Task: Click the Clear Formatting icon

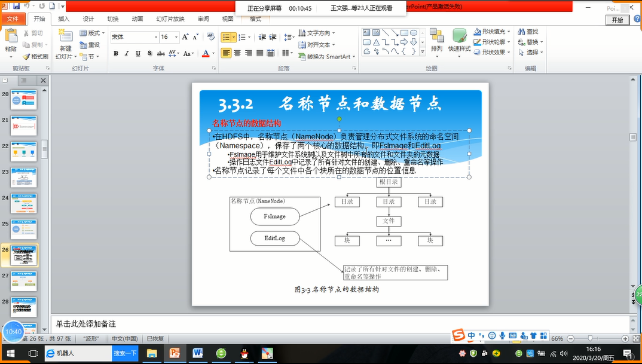Action: [x=210, y=37]
